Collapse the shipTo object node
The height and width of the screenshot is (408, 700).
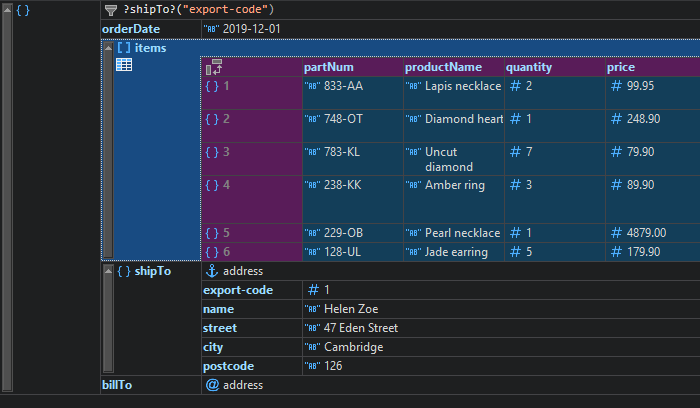tap(108, 271)
